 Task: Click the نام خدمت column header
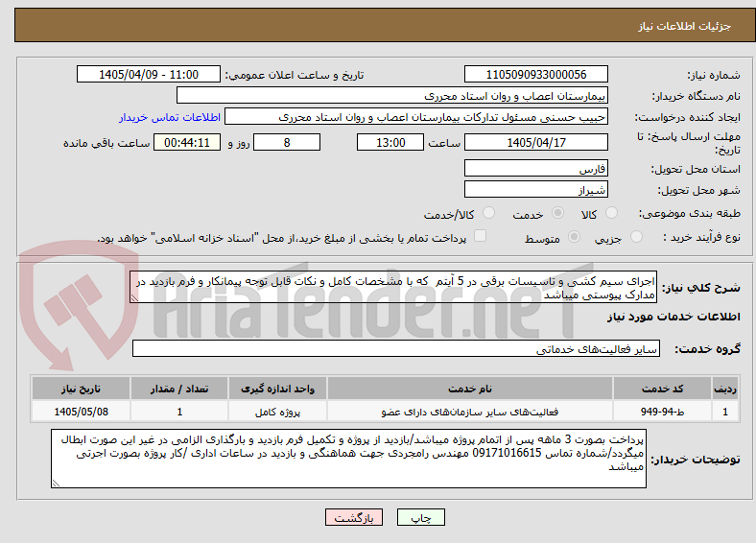(x=469, y=389)
